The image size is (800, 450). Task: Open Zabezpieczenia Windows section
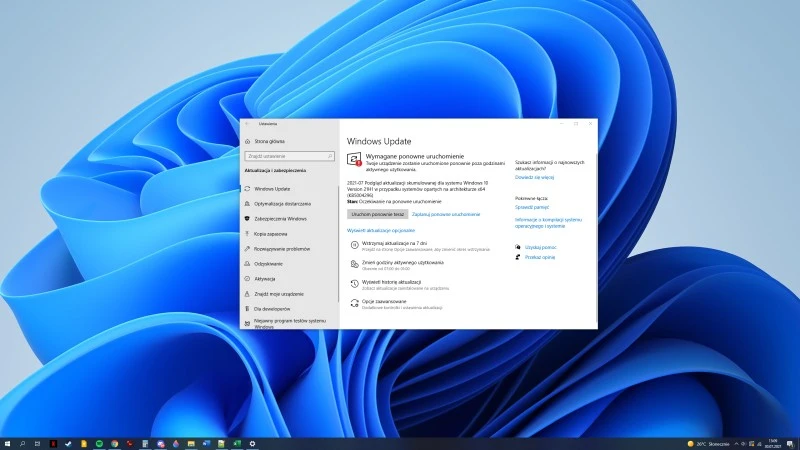click(276, 219)
